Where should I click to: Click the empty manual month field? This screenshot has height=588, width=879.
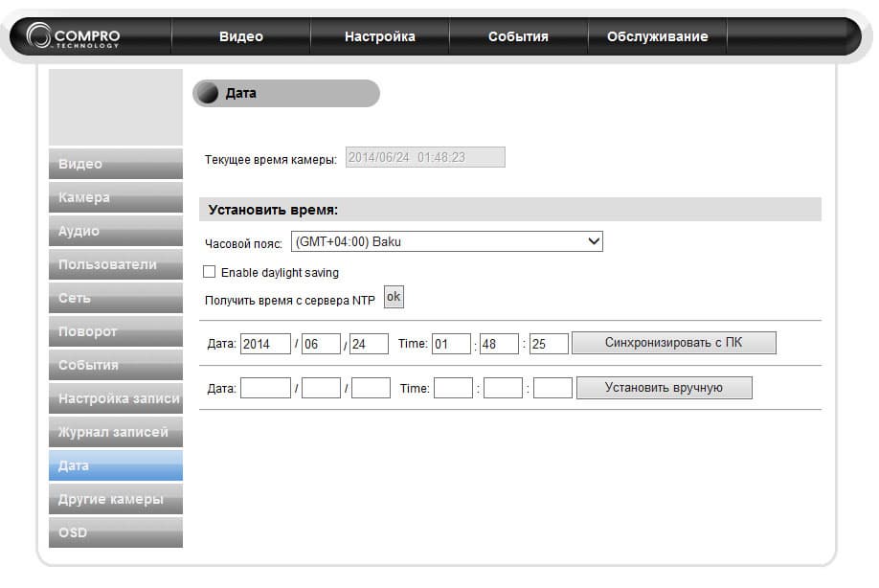coord(321,388)
